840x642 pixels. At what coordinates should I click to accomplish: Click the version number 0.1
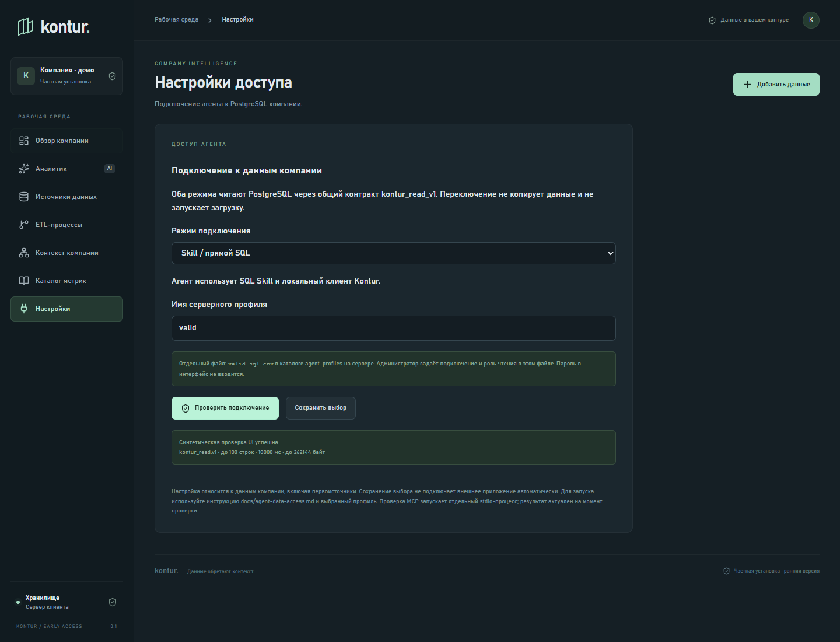click(114, 627)
